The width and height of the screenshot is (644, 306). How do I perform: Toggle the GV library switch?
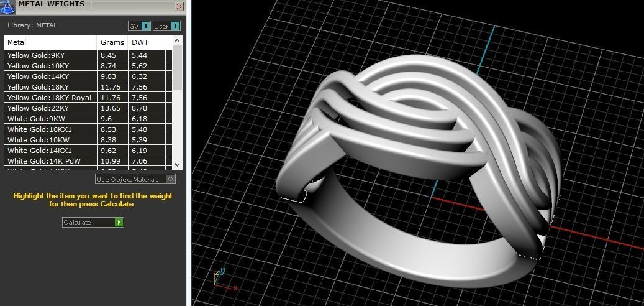[x=140, y=26]
